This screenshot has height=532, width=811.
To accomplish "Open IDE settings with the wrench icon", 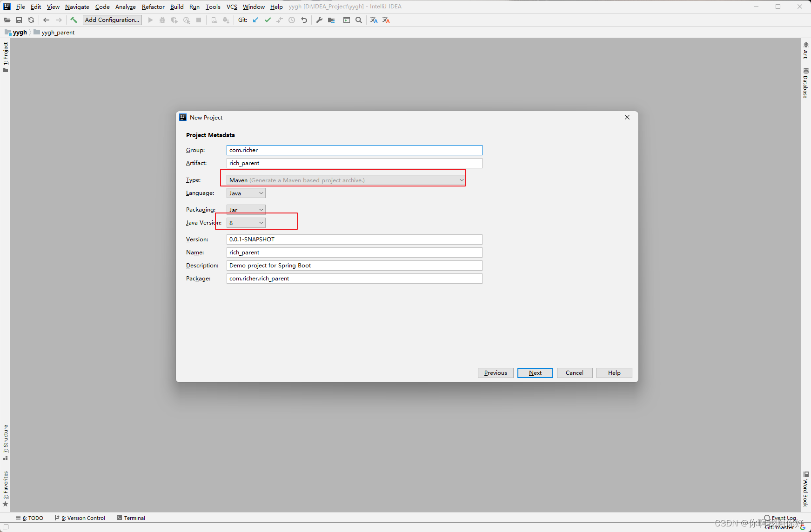I will click(319, 20).
